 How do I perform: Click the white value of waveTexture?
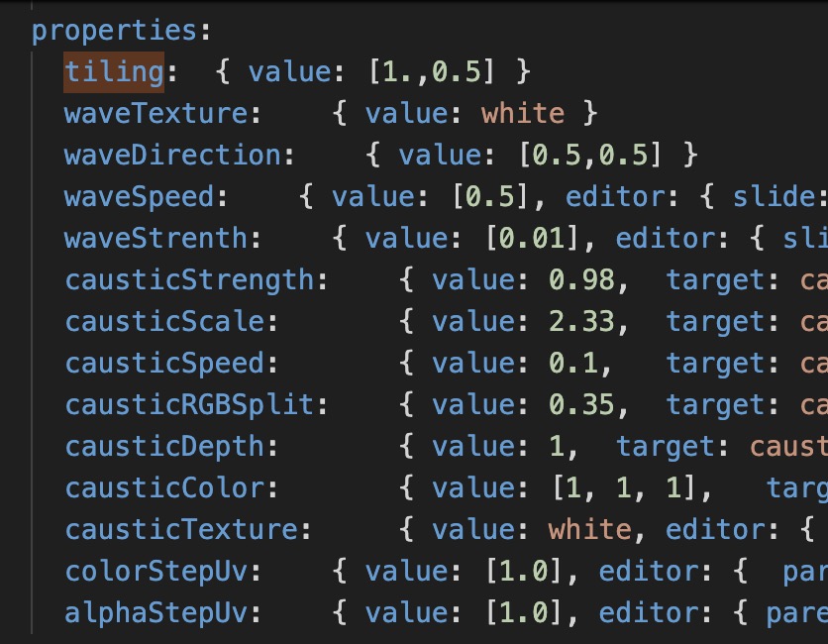tap(523, 114)
